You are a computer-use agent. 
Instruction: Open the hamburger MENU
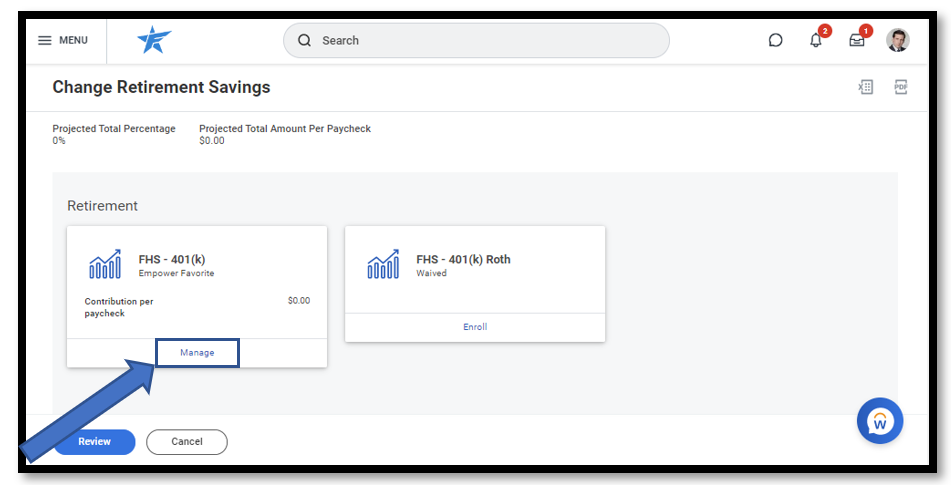pyautogui.click(x=62, y=41)
